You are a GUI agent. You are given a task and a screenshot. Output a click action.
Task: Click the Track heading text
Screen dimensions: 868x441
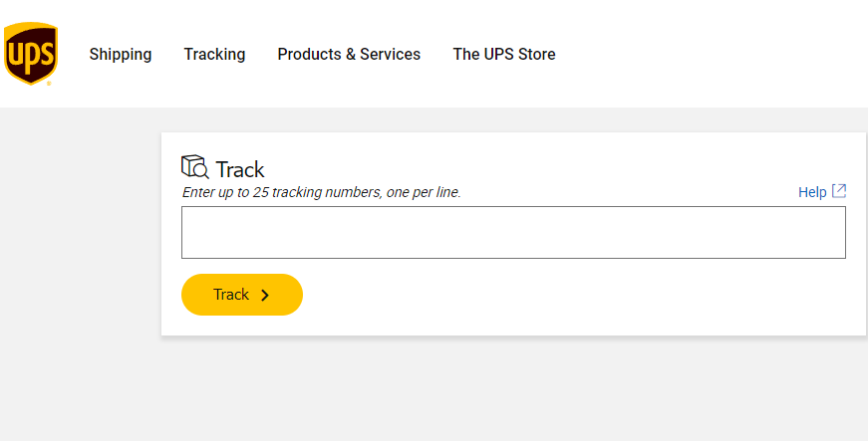click(x=240, y=170)
